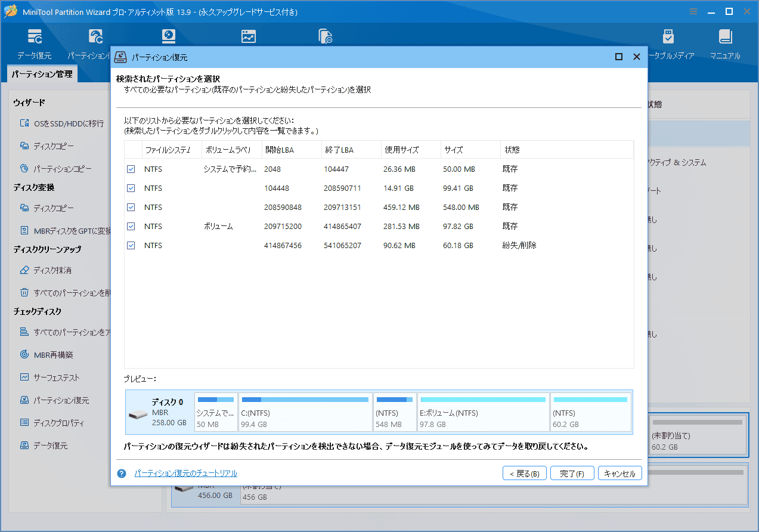Open the Partition Recovery toolbar icon
759x532 pixels.
coord(95,36)
